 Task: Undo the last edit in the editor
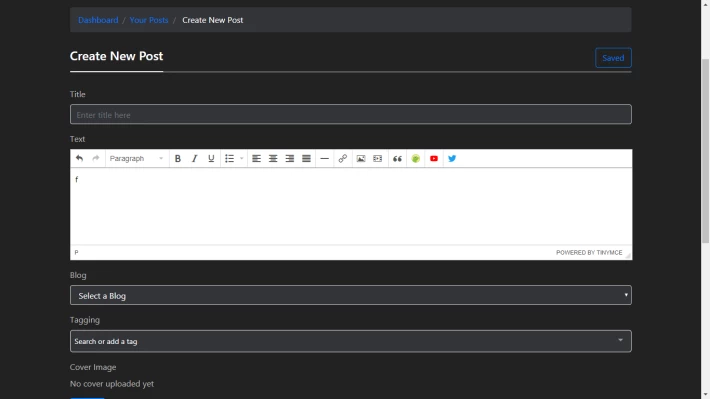pyautogui.click(x=79, y=159)
